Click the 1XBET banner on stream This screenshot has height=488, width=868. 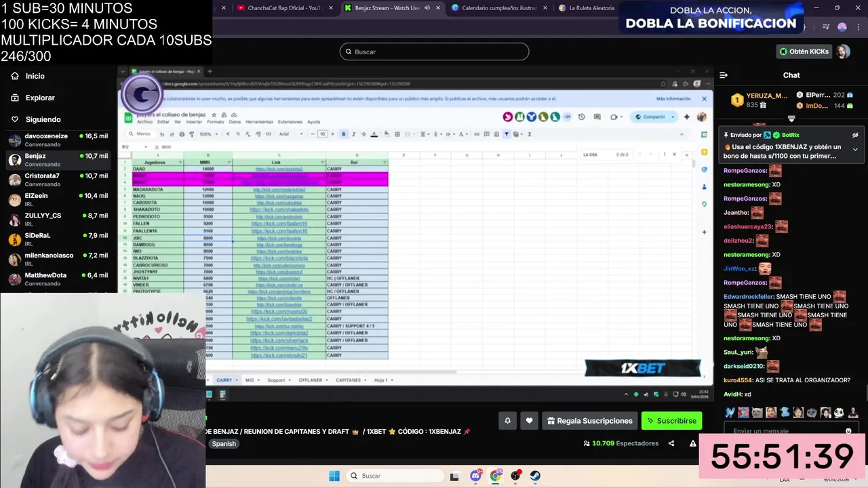click(642, 368)
